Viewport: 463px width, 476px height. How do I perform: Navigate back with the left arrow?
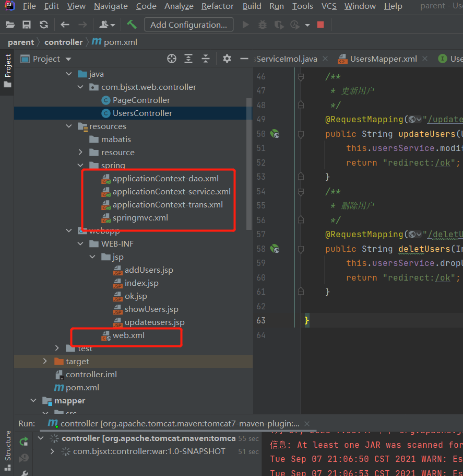(x=65, y=25)
